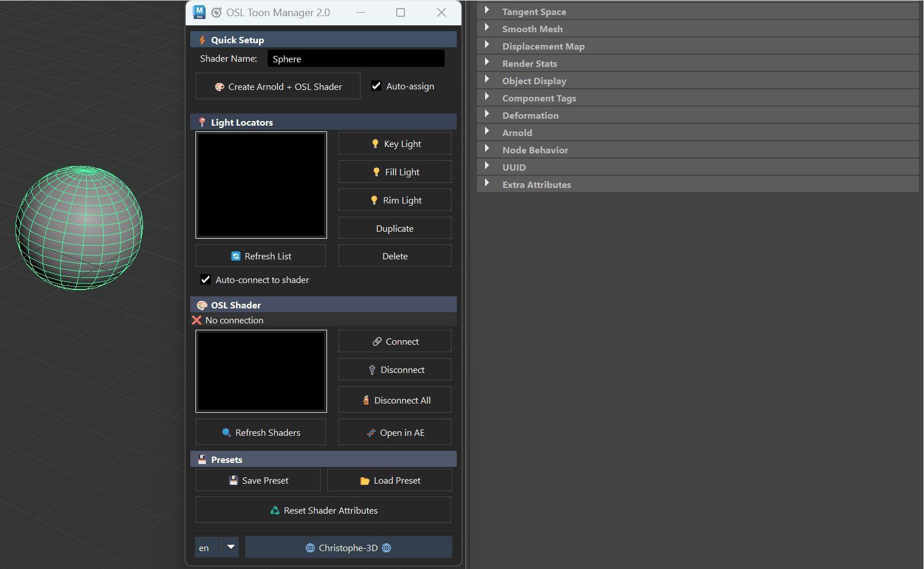This screenshot has width=924, height=569.
Task: Expand the Smooth Mesh section
Action: [x=487, y=28]
